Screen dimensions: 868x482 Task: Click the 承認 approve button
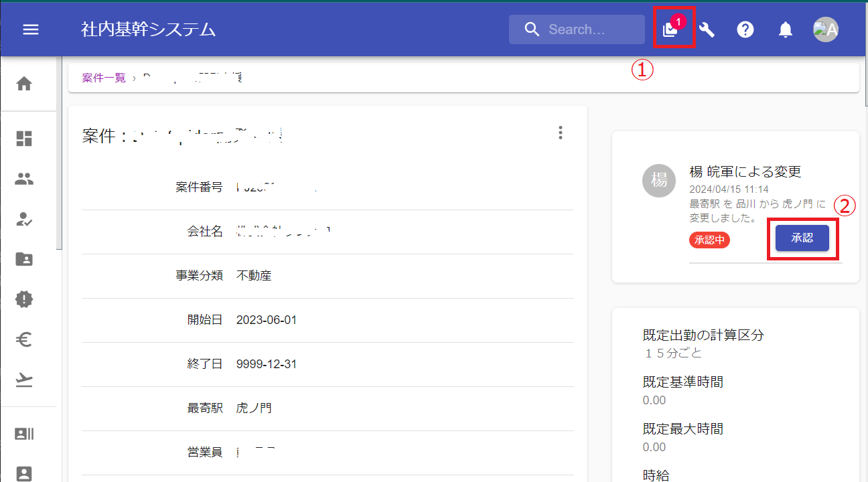pos(802,238)
